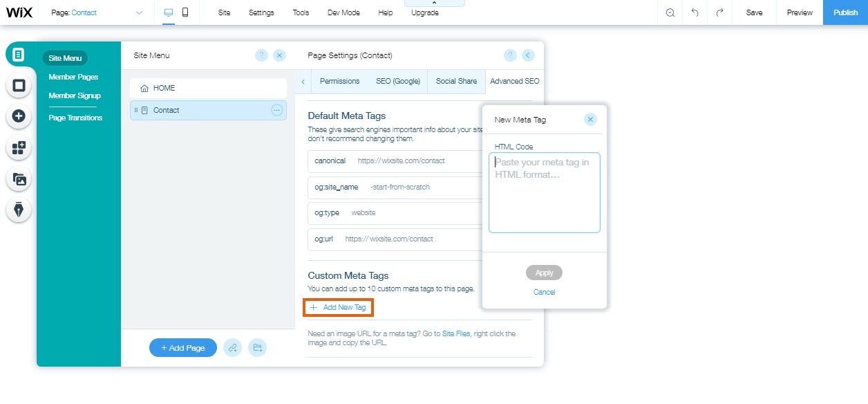The width and height of the screenshot is (868, 404).
Task: Click the Background square sidebar icon
Action: [x=19, y=86]
